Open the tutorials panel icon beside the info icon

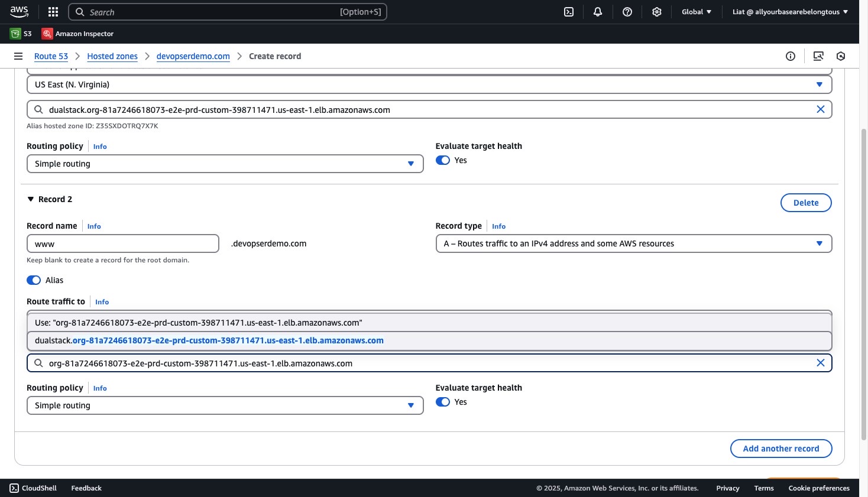click(x=818, y=56)
